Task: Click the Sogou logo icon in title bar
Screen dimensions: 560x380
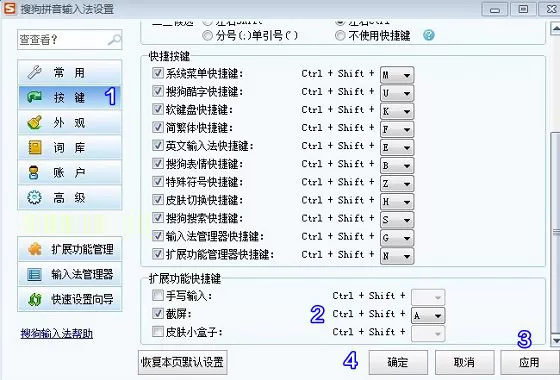Action: click(10, 8)
